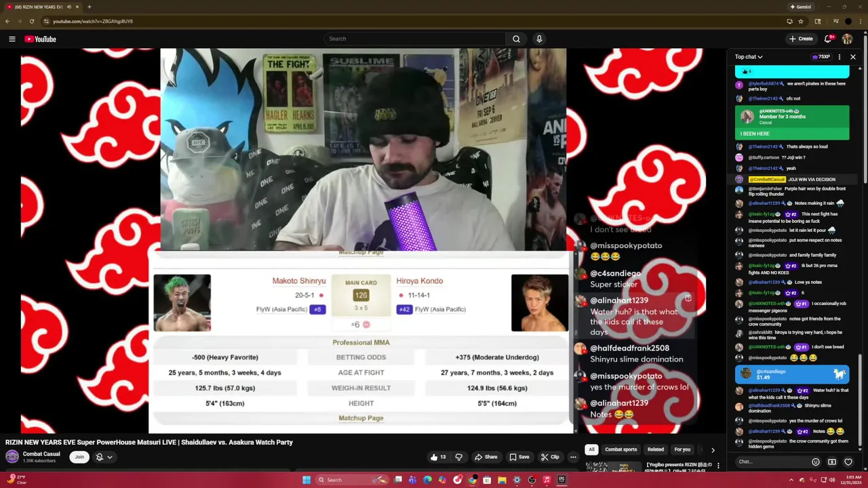Click the Makoto Shinryu fighter name link
The width and height of the screenshot is (868, 488).
298,281
